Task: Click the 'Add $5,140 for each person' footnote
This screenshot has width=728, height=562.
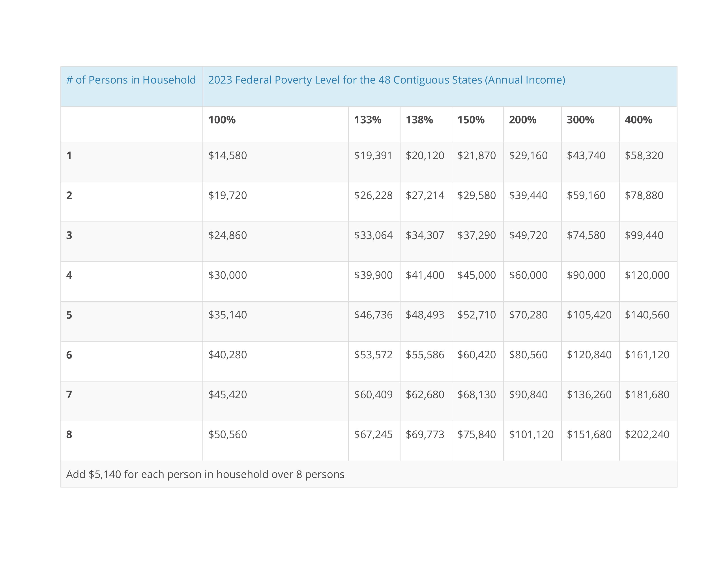Action: pyautogui.click(x=205, y=474)
